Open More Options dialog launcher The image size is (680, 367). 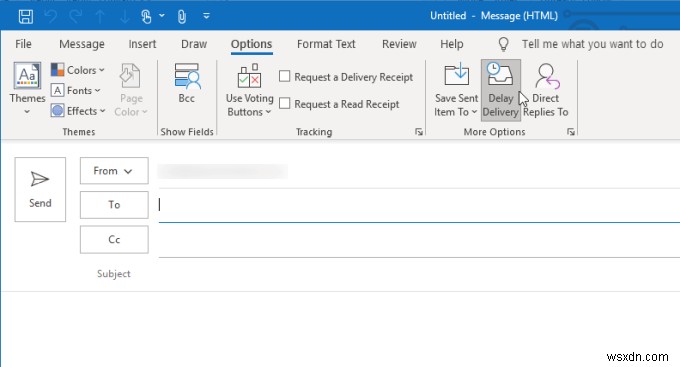coord(571,132)
